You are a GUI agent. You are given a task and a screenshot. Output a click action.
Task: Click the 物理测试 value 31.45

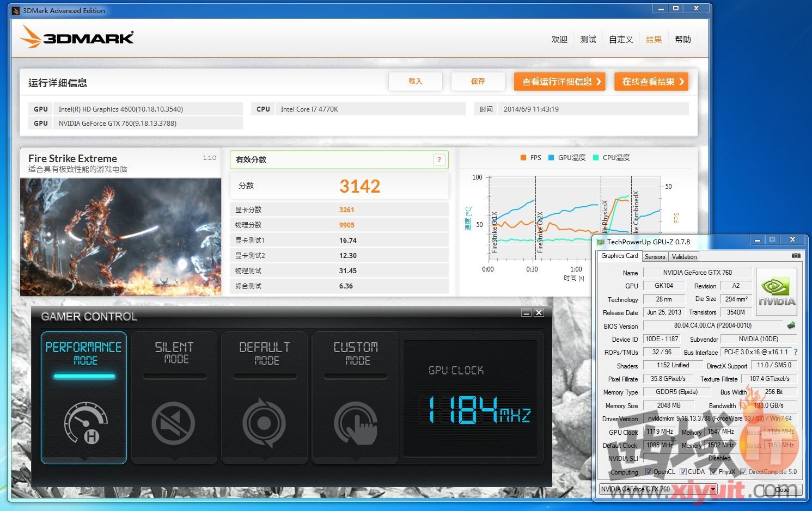(347, 270)
